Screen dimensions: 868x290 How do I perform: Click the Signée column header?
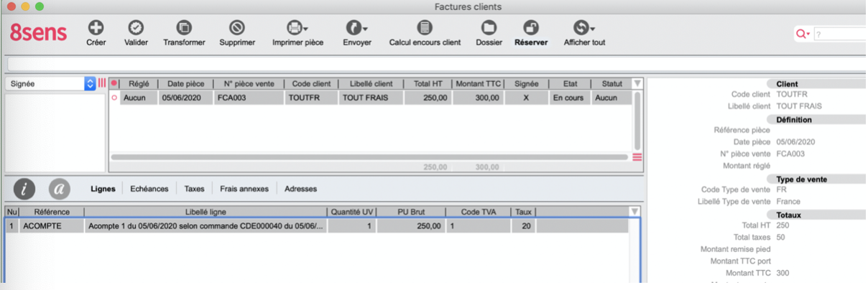tap(527, 83)
